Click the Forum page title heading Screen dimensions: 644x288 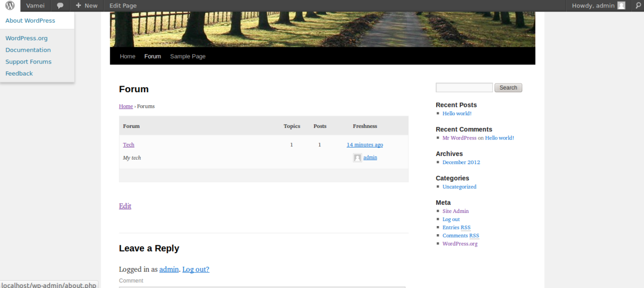(134, 89)
